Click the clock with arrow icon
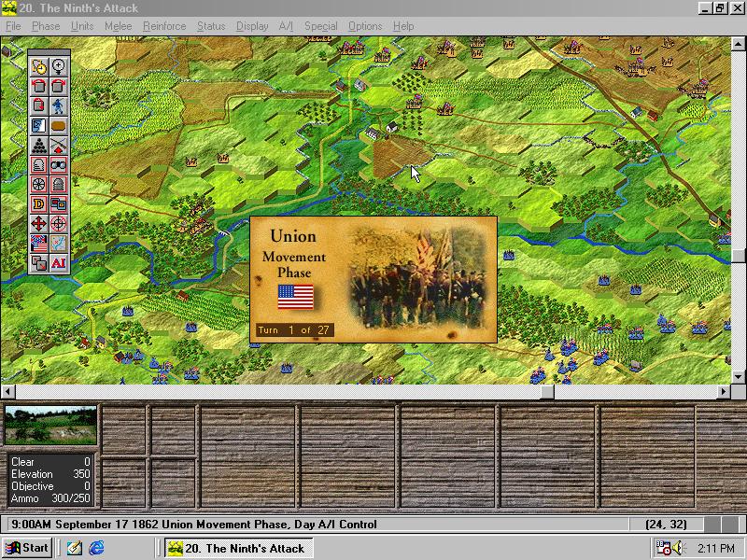The width and height of the screenshot is (747, 560). point(38,66)
